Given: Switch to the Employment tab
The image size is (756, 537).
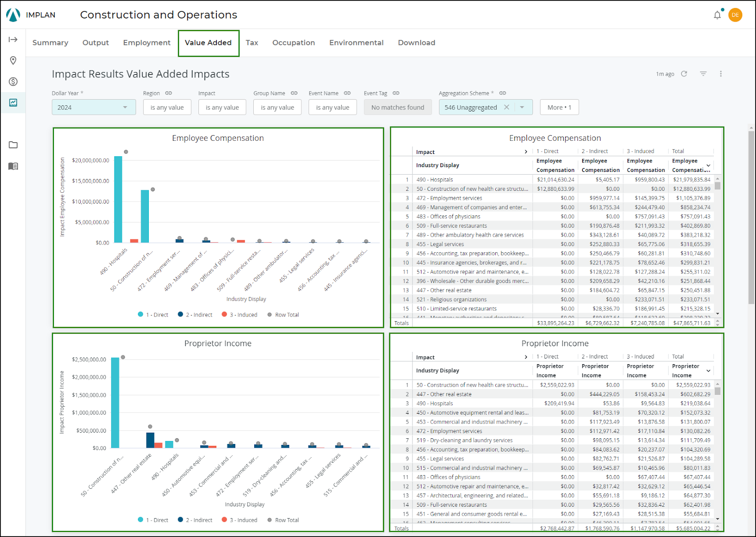Looking at the screenshot, I should click(146, 43).
